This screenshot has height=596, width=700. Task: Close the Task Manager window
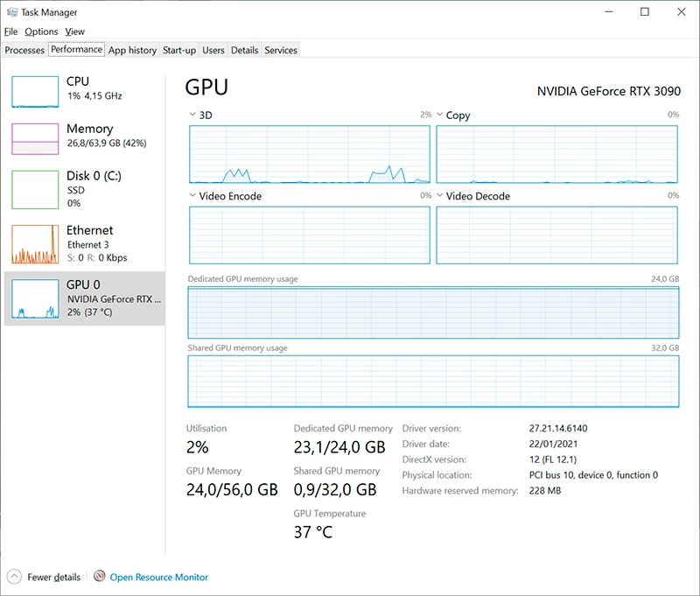tap(682, 12)
